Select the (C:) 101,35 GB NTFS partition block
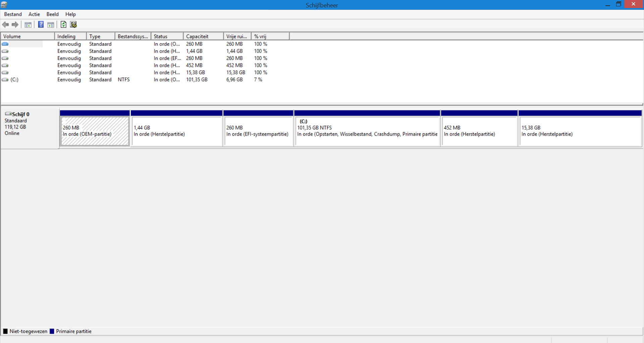The width and height of the screenshot is (644, 343). 367,131
